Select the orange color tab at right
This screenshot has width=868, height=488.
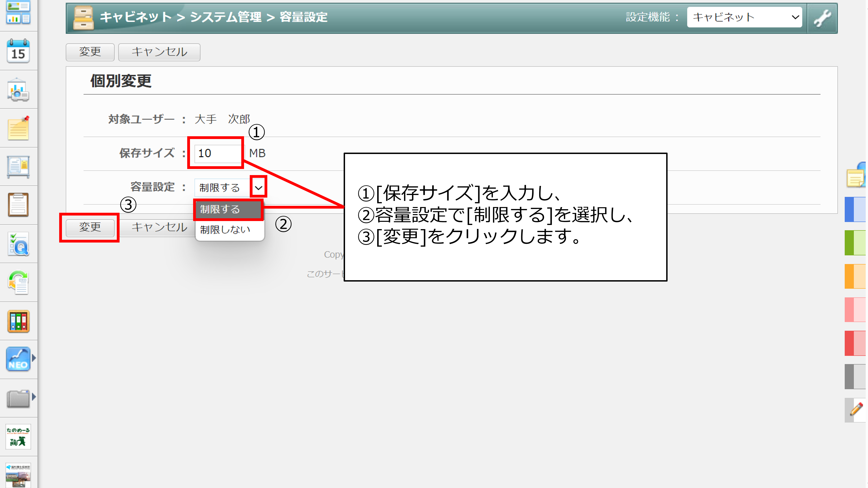click(855, 276)
